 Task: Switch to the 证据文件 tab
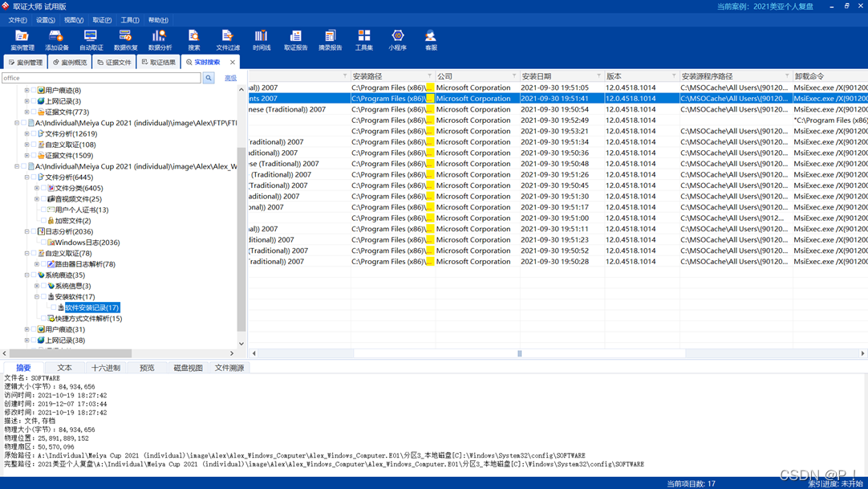[x=114, y=62]
